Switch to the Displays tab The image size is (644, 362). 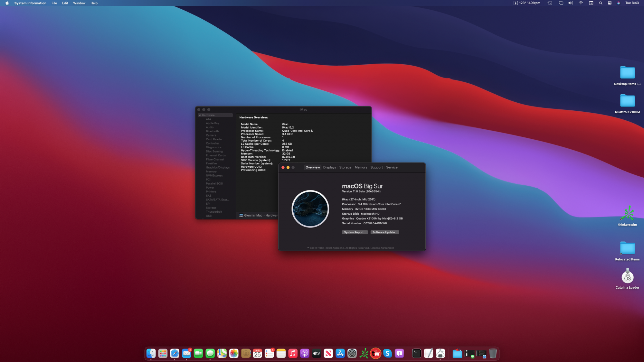pyautogui.click(x=329, y=167)
